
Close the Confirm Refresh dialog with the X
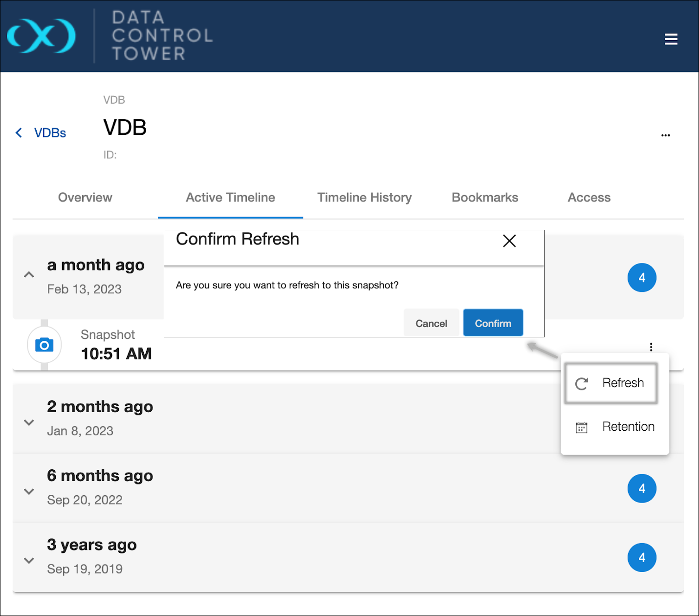click(x=509, y=241)
